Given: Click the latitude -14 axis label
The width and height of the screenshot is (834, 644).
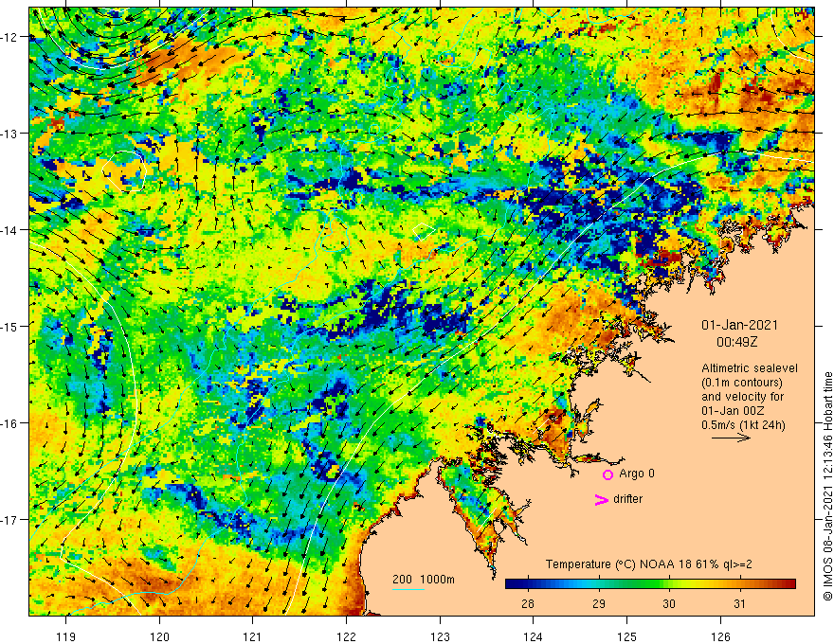Looking at the screenshot, I should pyautogui.click(x=9, y=230).
